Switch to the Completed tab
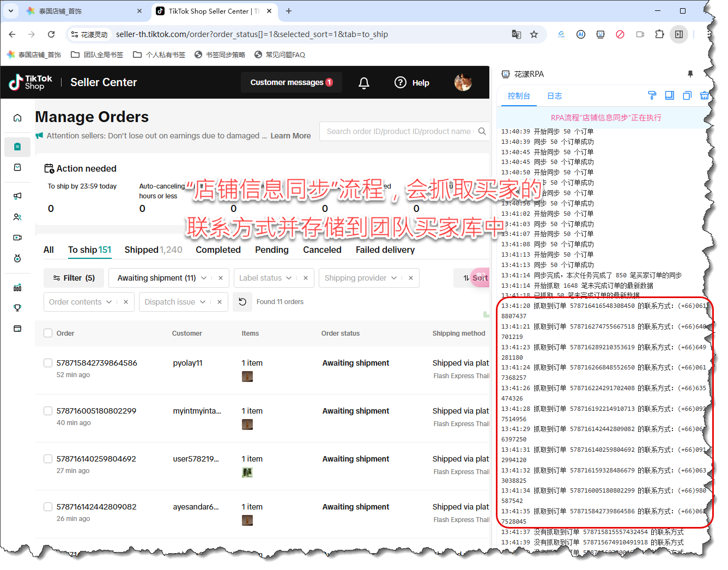Screen dimensions: 728x570 [x=218, y=250]
